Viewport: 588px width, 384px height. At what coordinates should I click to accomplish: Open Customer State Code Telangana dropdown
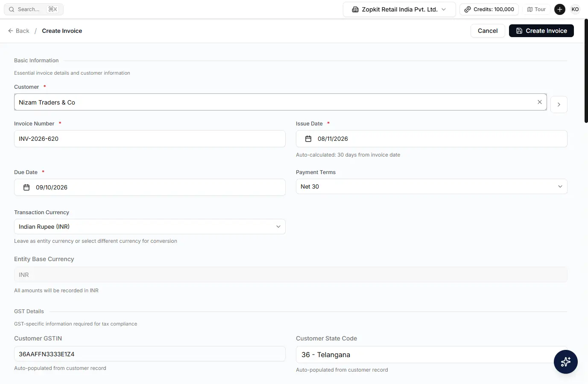(431, 355)
